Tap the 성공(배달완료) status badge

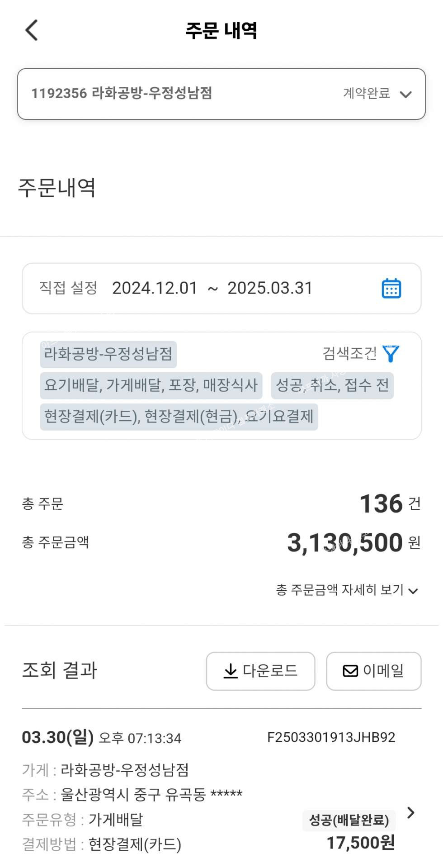coord(349,820)
